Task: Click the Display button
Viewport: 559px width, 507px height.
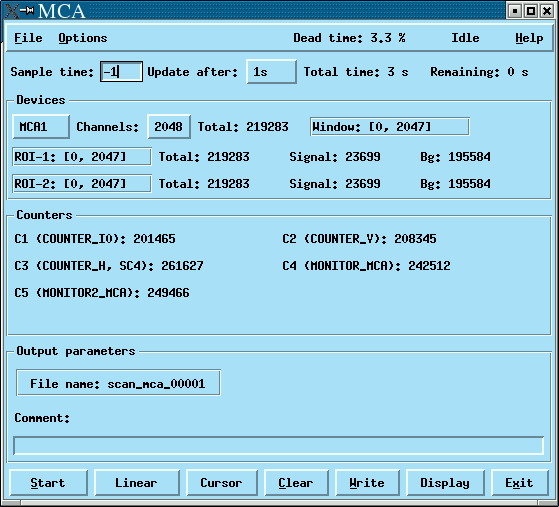Action: click(445, 483)
